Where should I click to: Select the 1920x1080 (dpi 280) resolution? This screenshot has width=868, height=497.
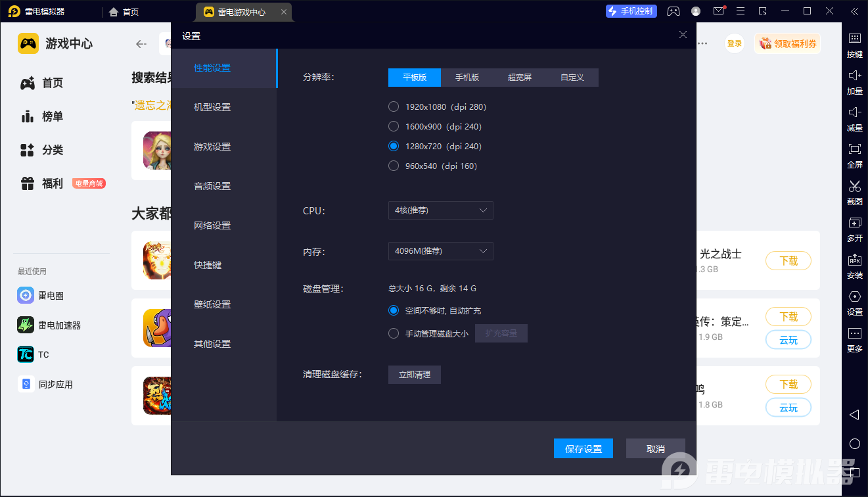[x=394, y=106]
